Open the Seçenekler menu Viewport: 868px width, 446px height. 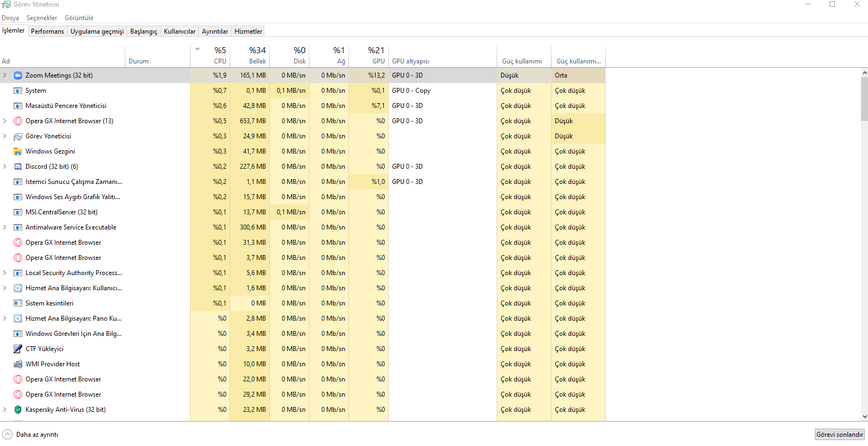coord(42,18)
